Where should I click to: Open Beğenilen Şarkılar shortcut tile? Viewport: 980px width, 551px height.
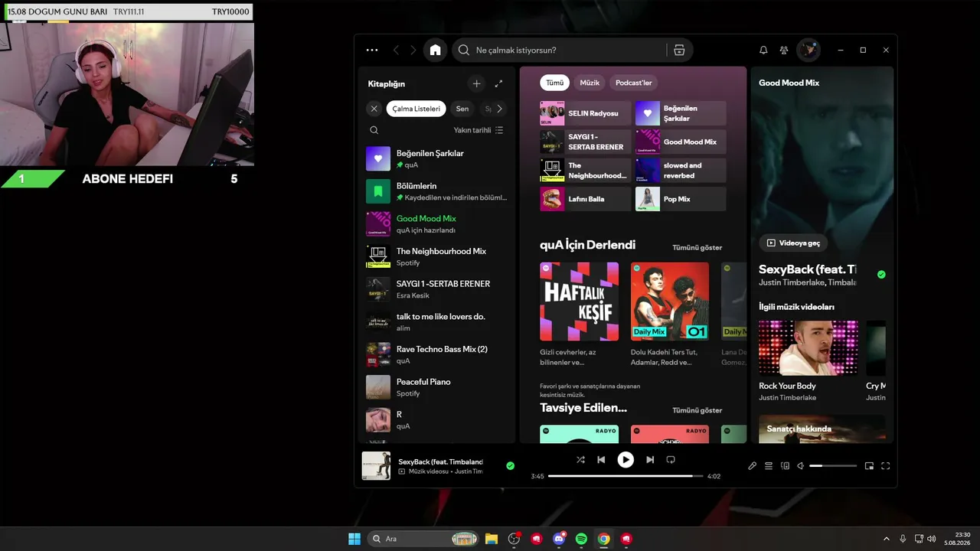(681, 113)
